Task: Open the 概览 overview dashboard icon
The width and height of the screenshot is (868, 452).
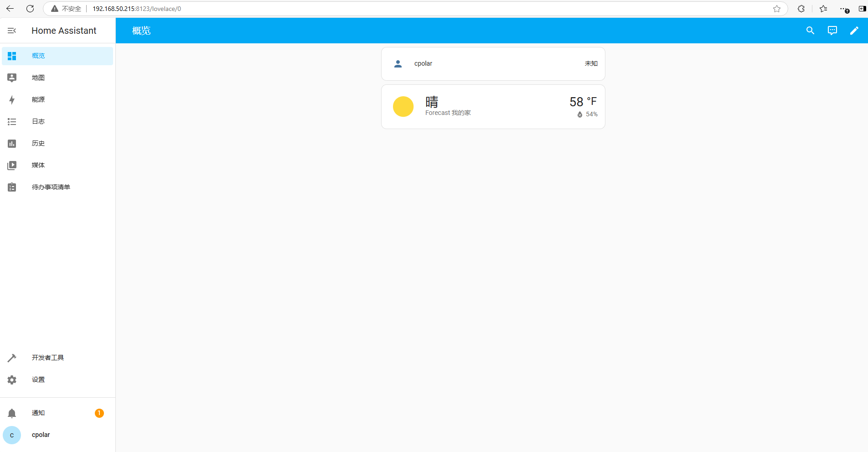Action: click(x=12, y=56)
